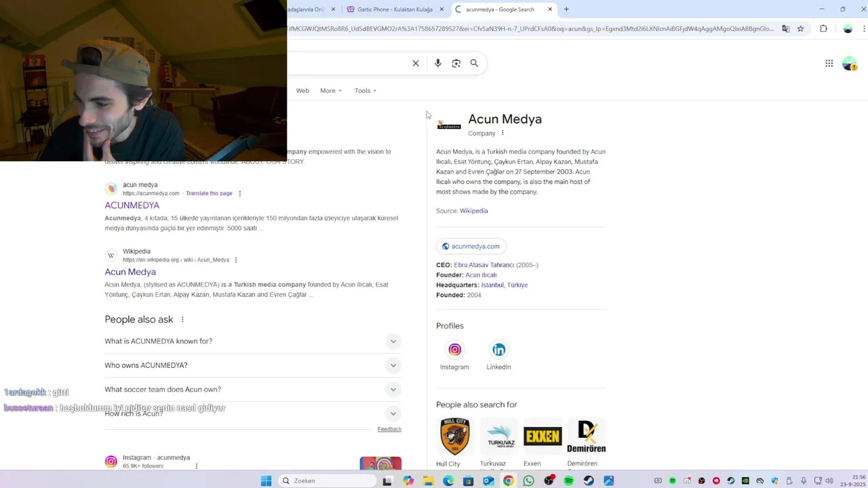Click 'Translate this page' link
Image resolution: width=868 pixels, height=488 pixels.
click(x=209, y=193)
